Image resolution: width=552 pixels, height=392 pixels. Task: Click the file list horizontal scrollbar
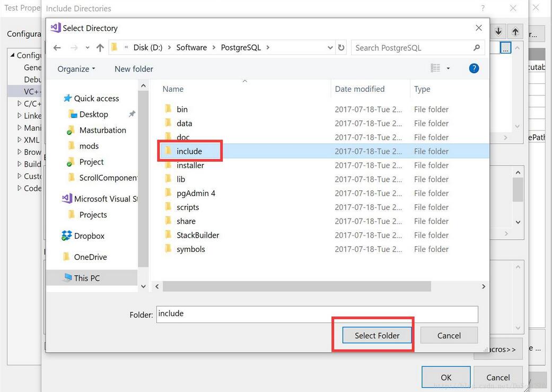click(x=297, y=286)
